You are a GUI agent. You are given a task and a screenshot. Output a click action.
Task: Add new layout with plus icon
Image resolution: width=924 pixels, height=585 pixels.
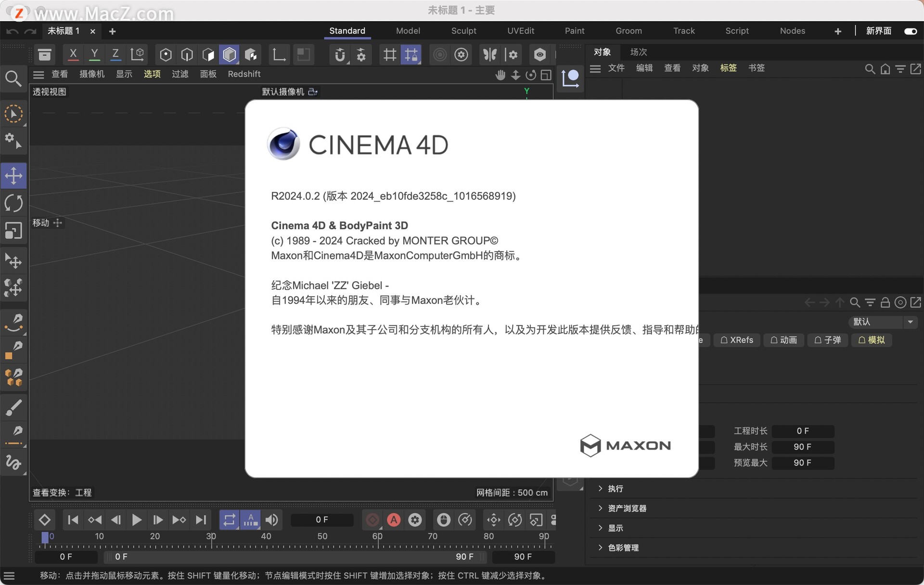click(x=838, y=31)
